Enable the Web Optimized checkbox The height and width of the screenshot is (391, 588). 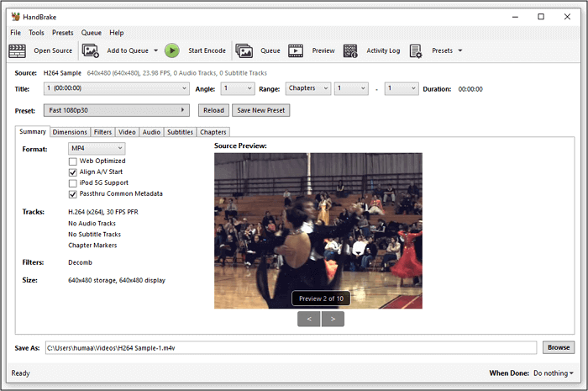73,161
